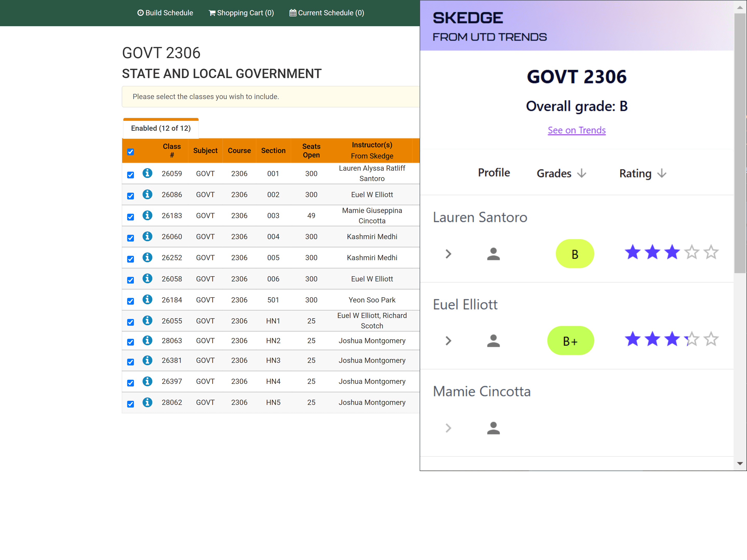Click Lauren Santoro's profile person icon
Screen dimensions: 747x560
pyautogui.click(x=493, y=254)
